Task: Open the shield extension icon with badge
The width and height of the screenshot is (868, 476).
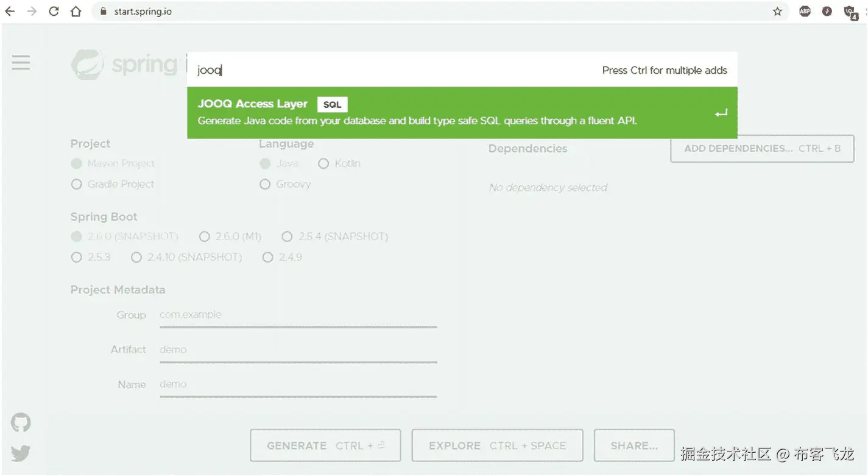Action: 850,12
